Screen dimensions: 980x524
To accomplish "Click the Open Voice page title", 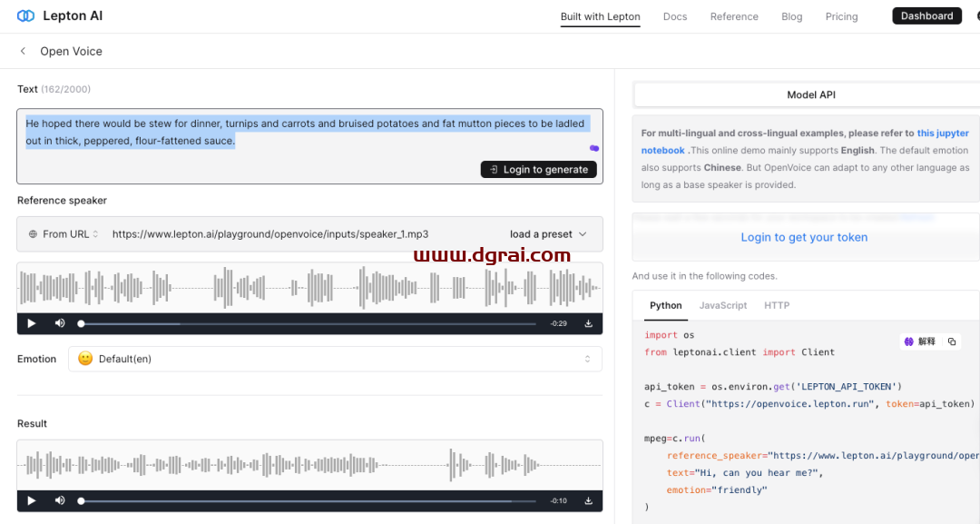I will [x=72, y=51].
